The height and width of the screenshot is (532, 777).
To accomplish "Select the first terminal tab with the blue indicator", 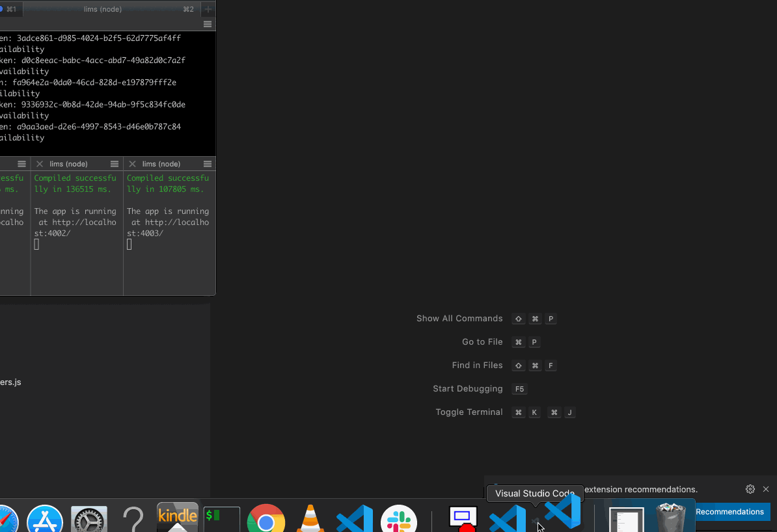I will 10,9.
